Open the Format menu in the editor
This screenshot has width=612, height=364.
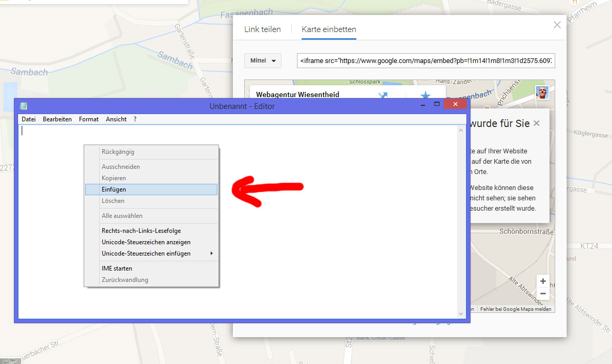point(88,119)
